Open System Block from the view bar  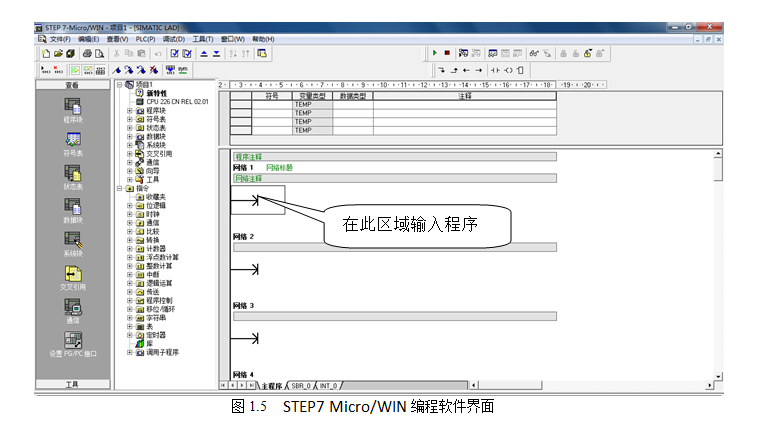[x=73, y=244]
